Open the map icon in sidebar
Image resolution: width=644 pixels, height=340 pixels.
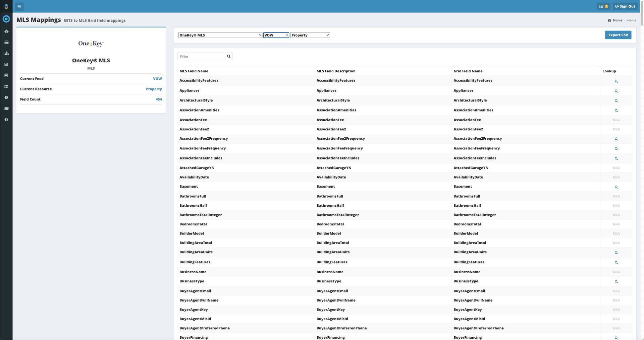[x=6, y=109]
